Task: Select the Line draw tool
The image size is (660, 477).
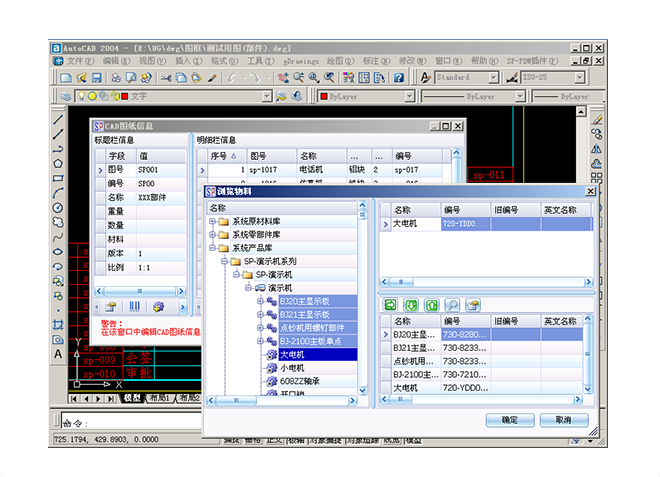Action: tap(58, 119)
